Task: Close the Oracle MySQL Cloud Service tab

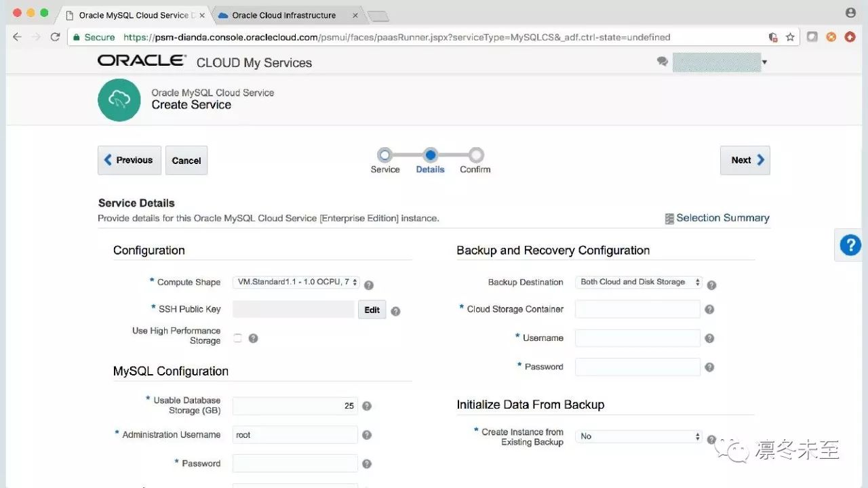Action: coord(202,15)
